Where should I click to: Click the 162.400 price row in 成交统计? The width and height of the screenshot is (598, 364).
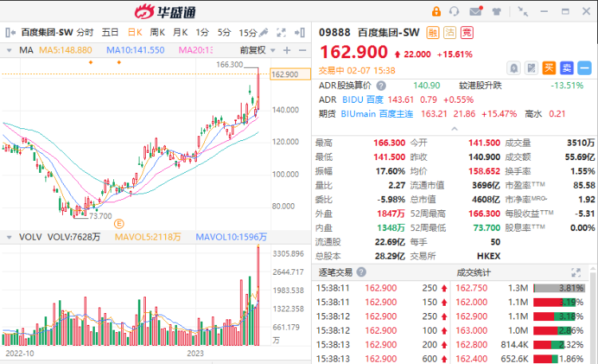519,358
